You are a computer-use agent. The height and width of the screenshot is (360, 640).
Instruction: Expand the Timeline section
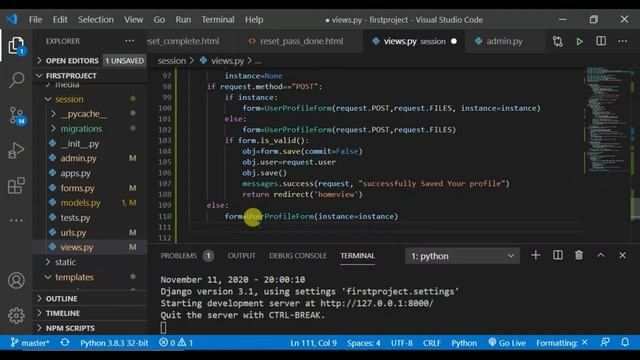[x=90, y=313]
